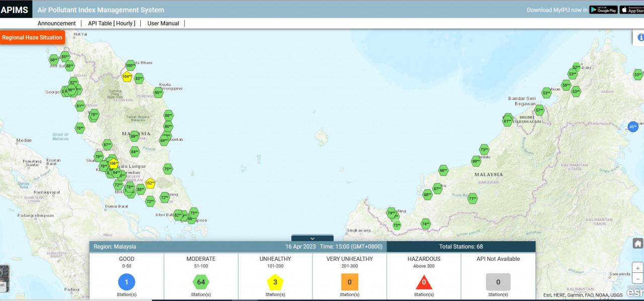
Task: Zoom in the map
Action: 637,268
